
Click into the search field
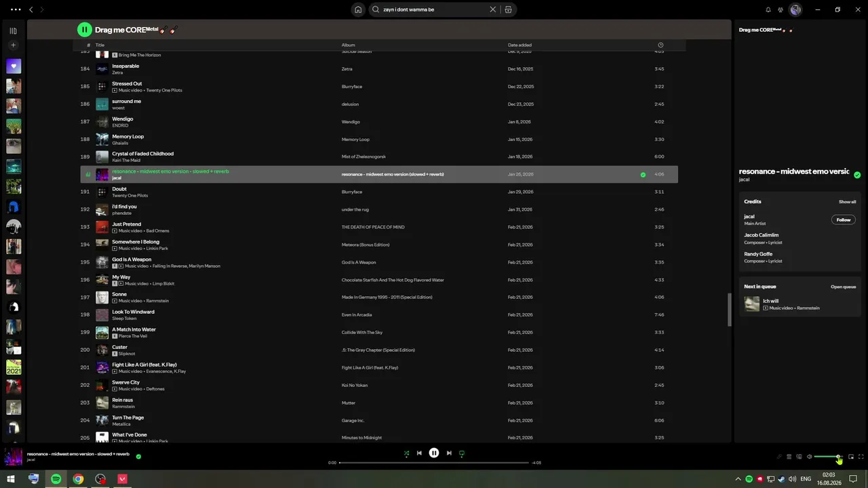coord(434,9)
